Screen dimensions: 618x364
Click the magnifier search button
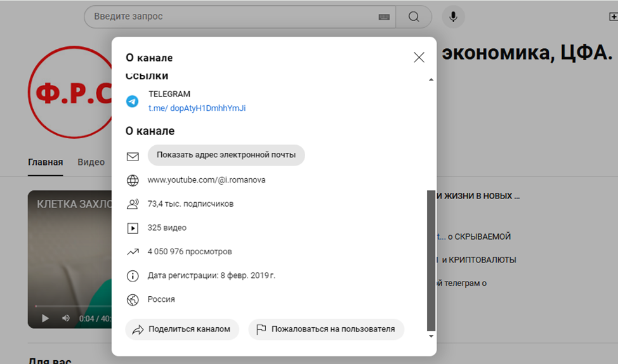click(x=414, y=16)
